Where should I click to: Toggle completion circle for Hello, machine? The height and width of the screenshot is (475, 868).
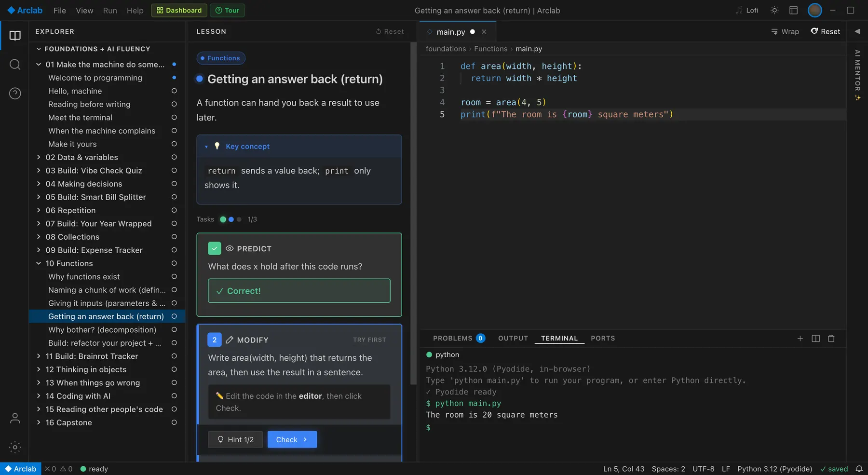pos(174,91)
